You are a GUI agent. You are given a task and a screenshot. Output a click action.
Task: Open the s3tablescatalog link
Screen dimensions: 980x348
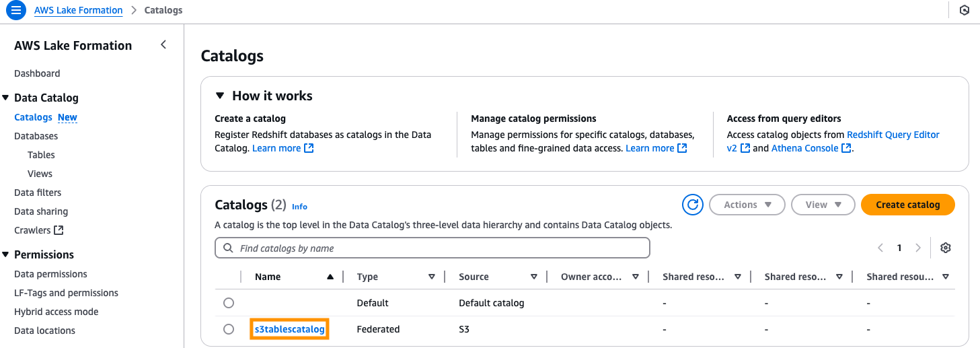click(x=289, y=329)
